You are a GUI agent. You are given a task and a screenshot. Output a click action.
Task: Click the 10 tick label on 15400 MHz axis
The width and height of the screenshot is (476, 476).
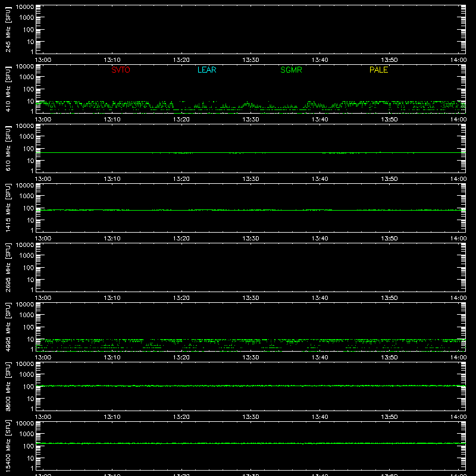pos(31,458)
